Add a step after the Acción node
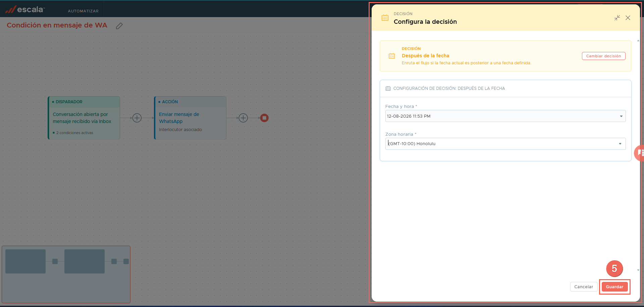The height and width of the screenshot is (307, 644). [x=243, y=118]
